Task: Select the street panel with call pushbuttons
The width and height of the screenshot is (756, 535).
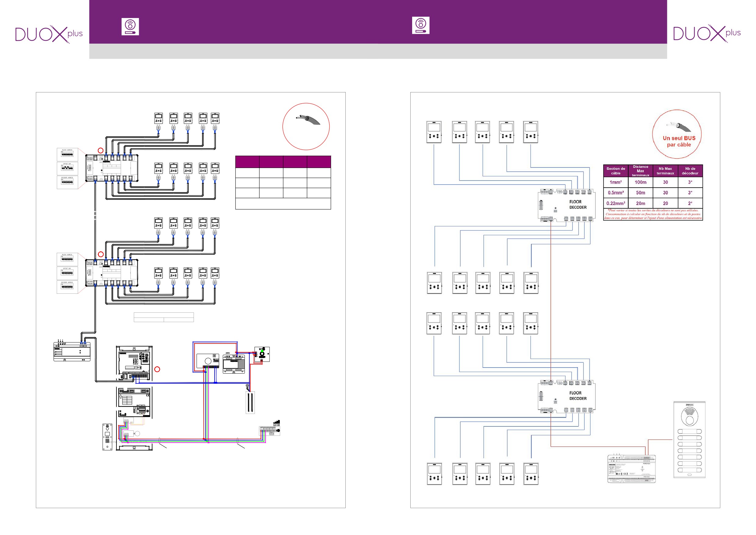Action: [x=689, y=439]
